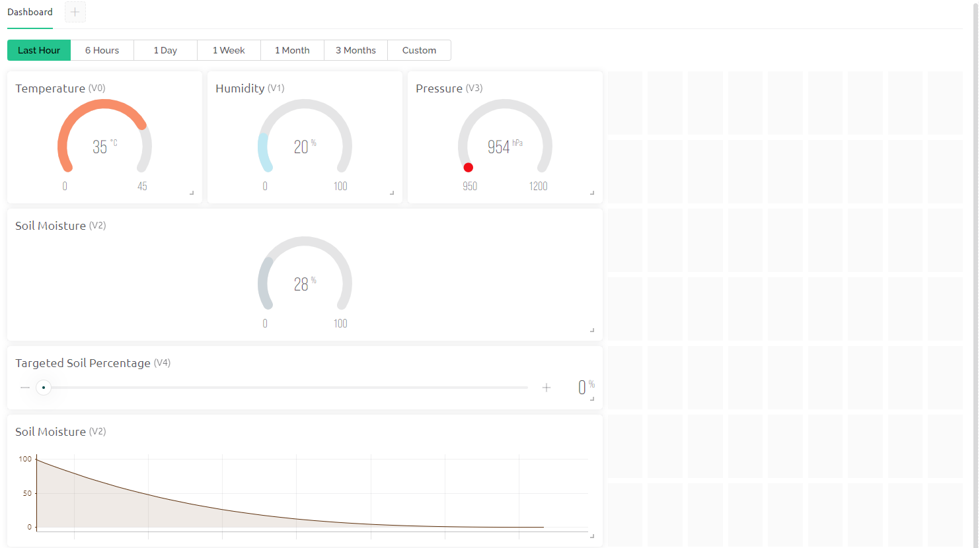
Task: Click the Humidity widget resize corner
Action: coord(392,193)
